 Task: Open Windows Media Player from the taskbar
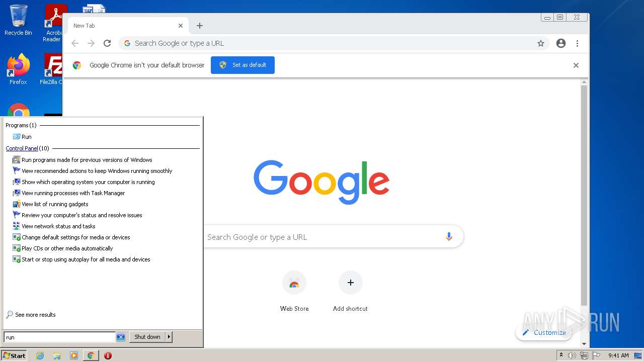(x=74, y=355)
